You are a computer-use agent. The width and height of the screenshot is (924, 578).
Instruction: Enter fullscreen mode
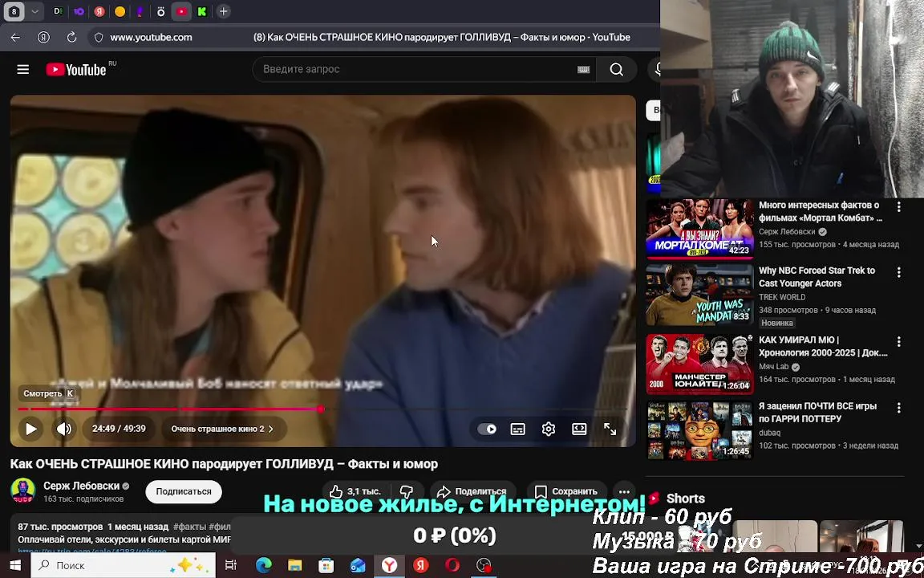tap(610, 429)
